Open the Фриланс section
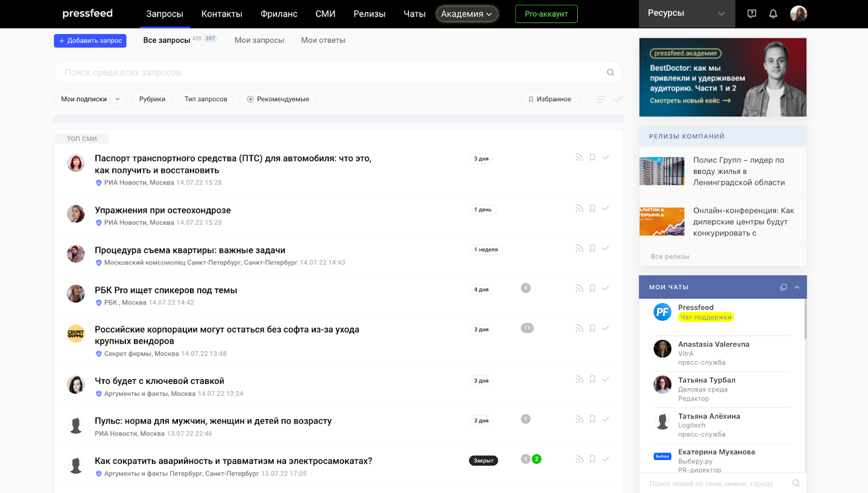Viewport: 868px width, 493px height. [279, 14]
